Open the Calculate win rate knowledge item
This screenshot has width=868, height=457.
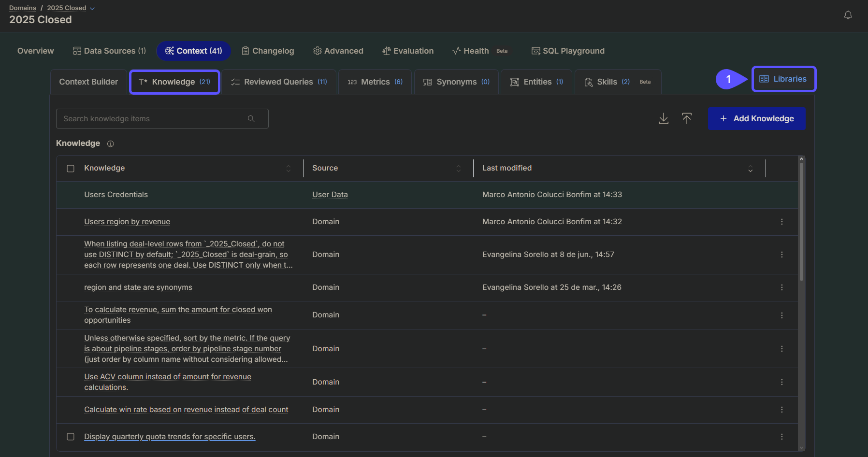pyautogui.click(x=186, y=410)
